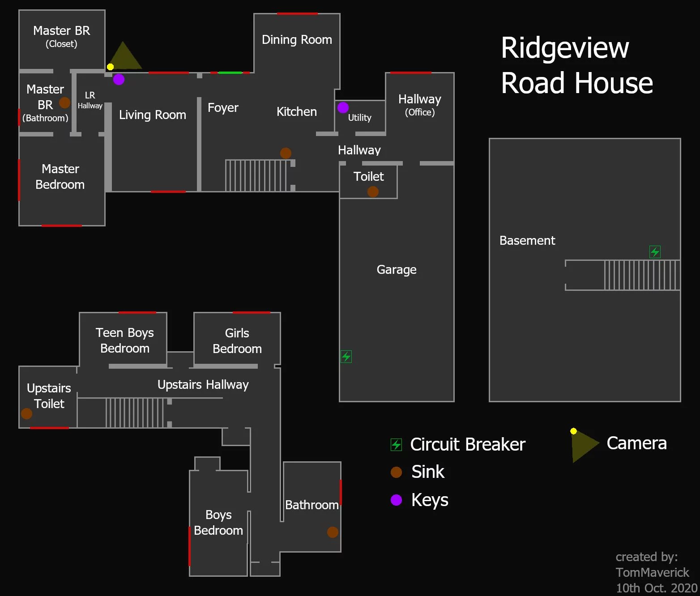The height and width of the screenshot is (596, 700).
Task: Click the "10th Oct. 2020" date text
Action: pyautogui.click(x=657, y=588)
